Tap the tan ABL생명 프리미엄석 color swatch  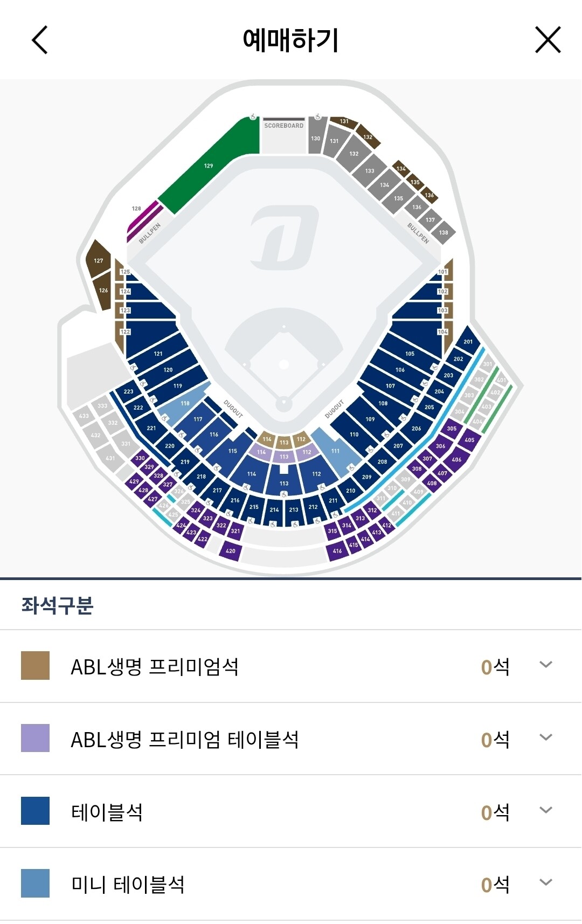coord(35,665)
